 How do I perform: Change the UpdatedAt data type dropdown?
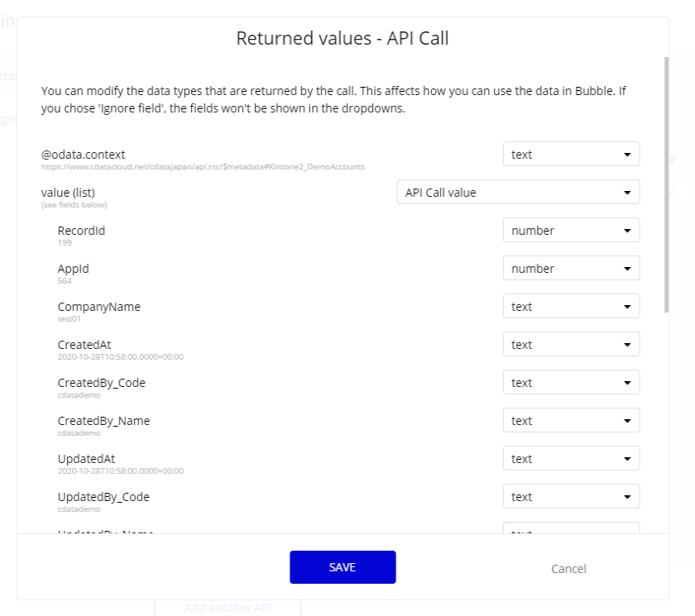pyautogui.click(x=571, y=459)
